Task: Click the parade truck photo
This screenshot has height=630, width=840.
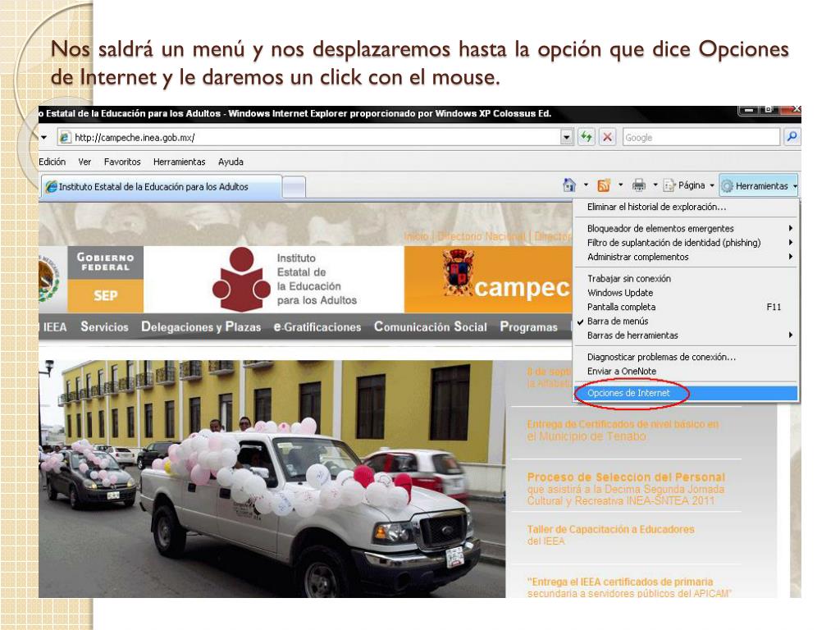Action: click(272, 478)
